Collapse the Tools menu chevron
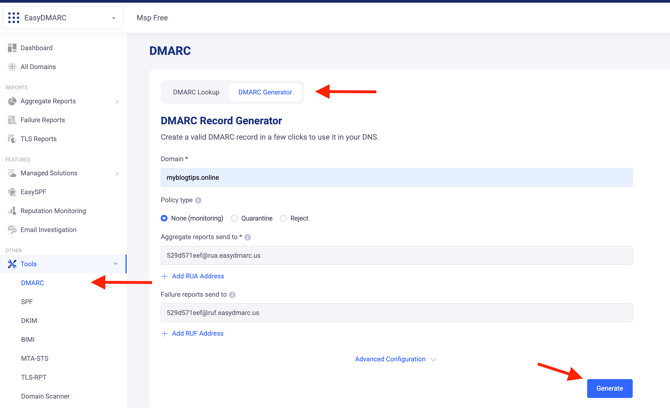Image resolution: width=670 pixels, height=408 pixels. pyautogui.click(x=115, y=264)
